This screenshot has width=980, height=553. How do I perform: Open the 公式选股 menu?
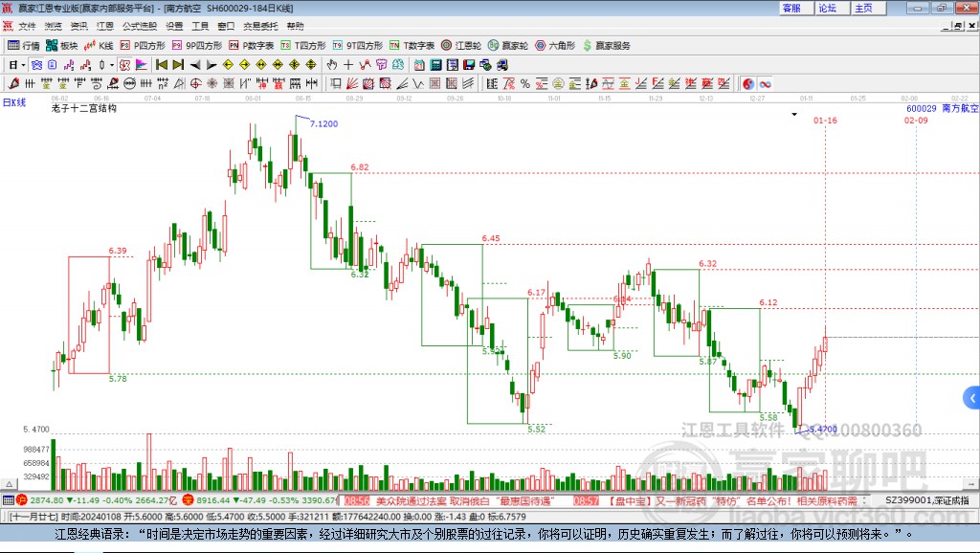click(x=140, y=26)
